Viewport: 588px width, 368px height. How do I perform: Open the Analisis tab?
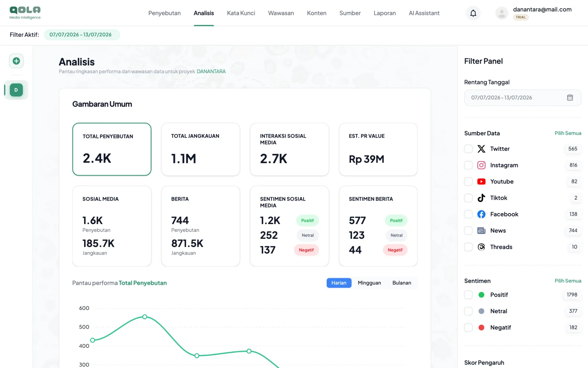click(x=204, y=13)
